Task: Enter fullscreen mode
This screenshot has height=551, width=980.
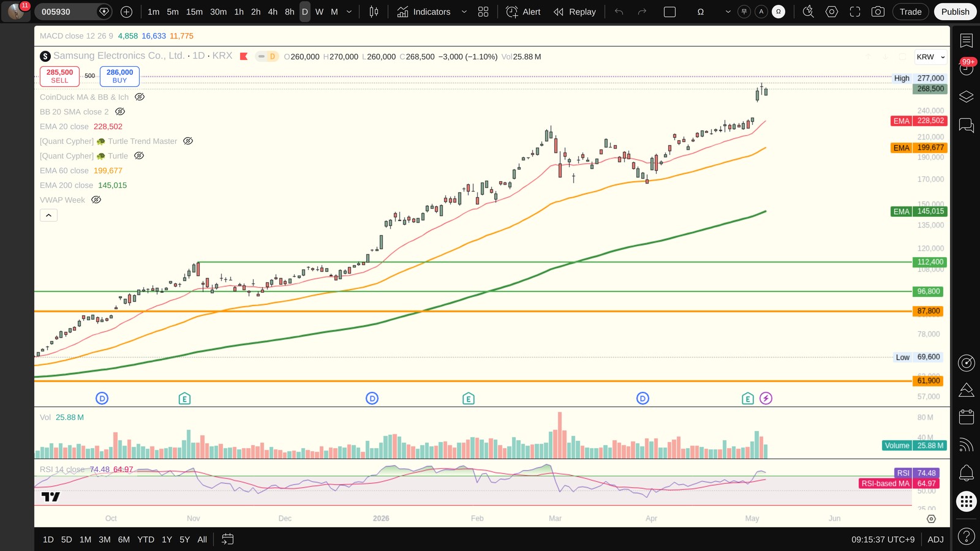Action: pyautogui.click(x=854, y=12)
